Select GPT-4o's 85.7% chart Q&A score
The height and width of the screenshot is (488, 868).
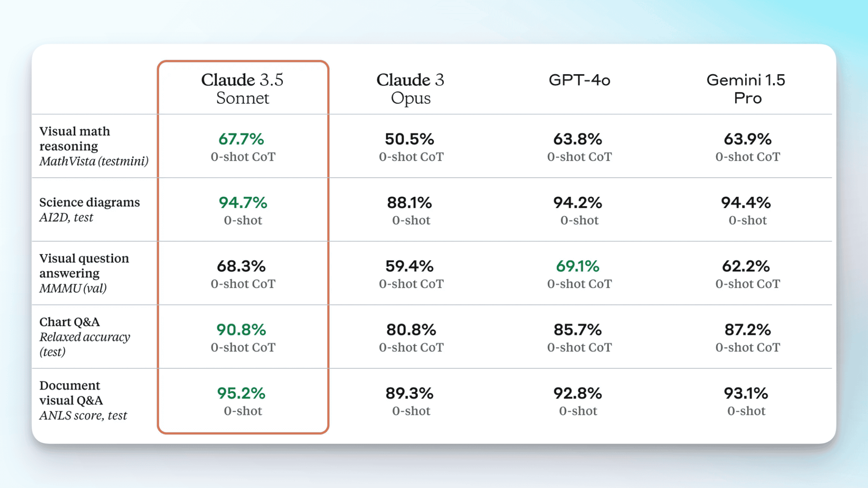pyautogui.click(x=578, y=330)
